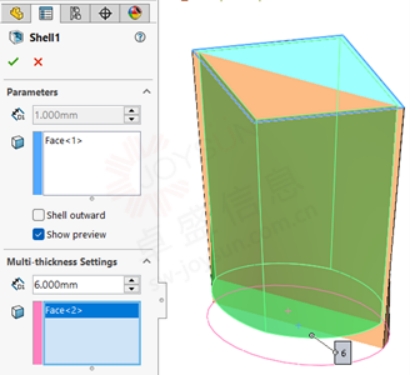Increase the 6.000mm multi-thickness value
Viewport: 410px width, 375px height.
[132, 280]
